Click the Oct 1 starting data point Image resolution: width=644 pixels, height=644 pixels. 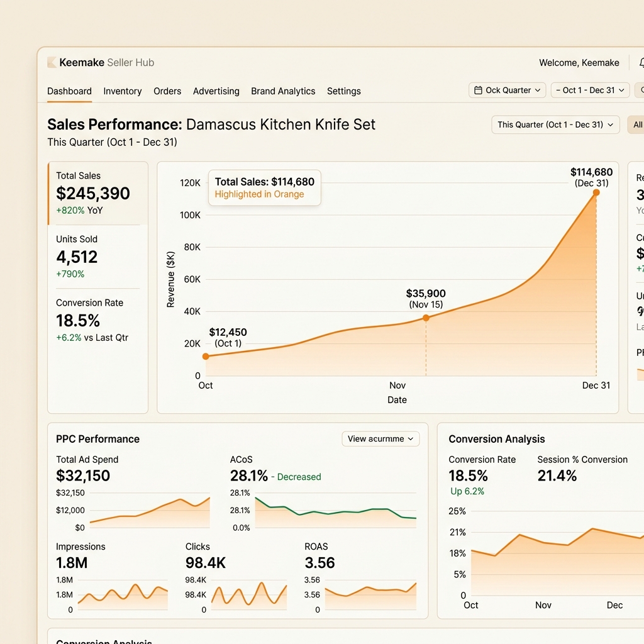[x=206, y=356]
